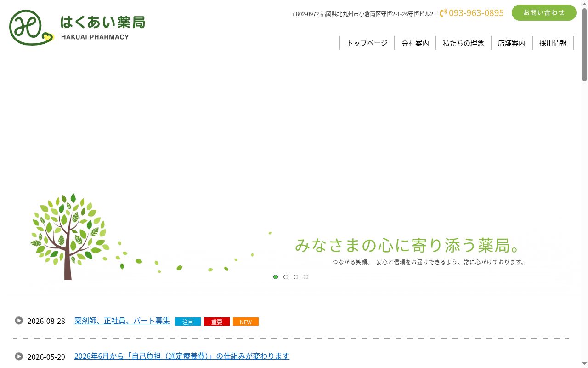Screen dimensions: 588x368
Task: Open the トップページ menu item
Action: pyautogui.click(x=367, y=43)
